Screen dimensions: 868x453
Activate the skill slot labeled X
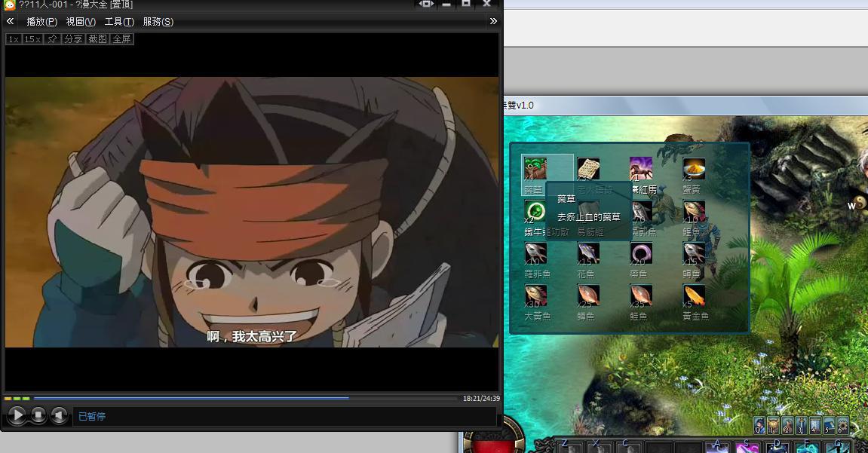pos(600,447)
